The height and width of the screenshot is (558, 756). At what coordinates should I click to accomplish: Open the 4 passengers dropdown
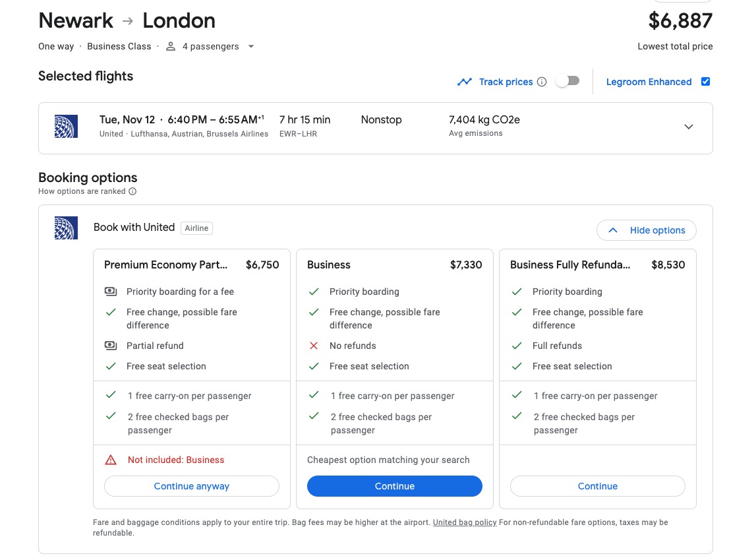(250, 46)
